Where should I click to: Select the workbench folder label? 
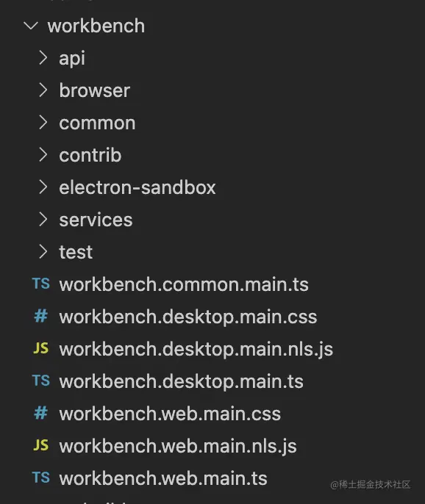coord(96,26)
